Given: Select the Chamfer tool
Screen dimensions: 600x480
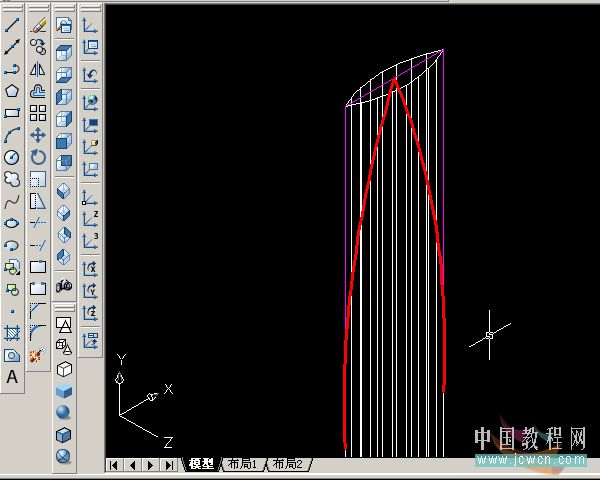Looking at the screenshot, I should coord(38,311).
